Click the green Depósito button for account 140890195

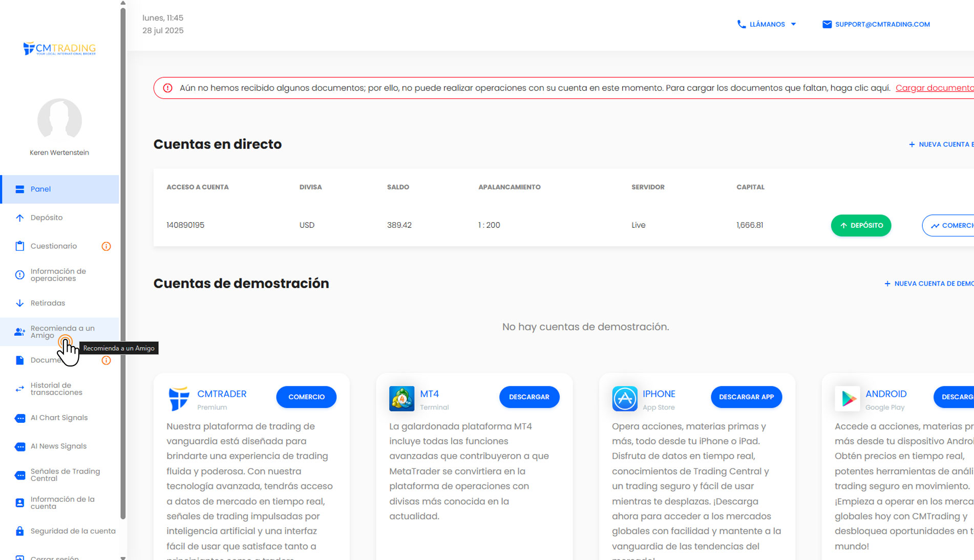[861, 225]
